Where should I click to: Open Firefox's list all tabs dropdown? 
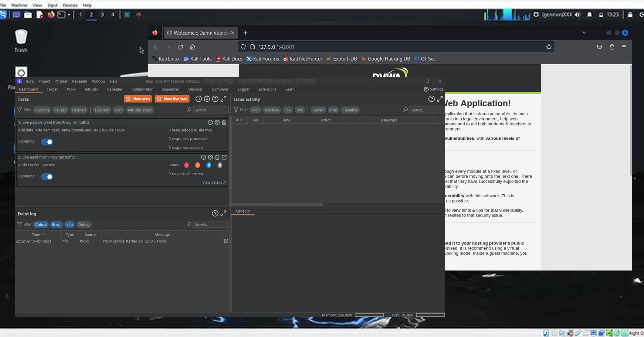(584, 32)
